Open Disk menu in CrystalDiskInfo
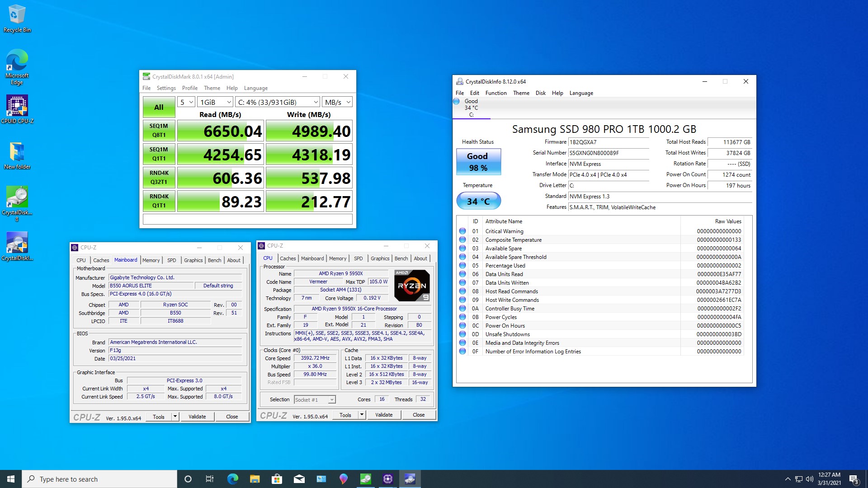Screen dimensions: 868x488 click(x=541, y=93)
